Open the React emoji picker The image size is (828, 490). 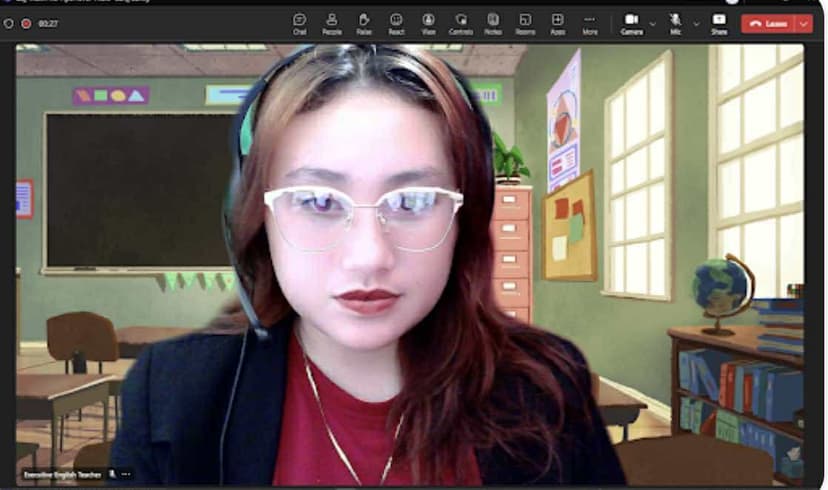tap(396, 23)
